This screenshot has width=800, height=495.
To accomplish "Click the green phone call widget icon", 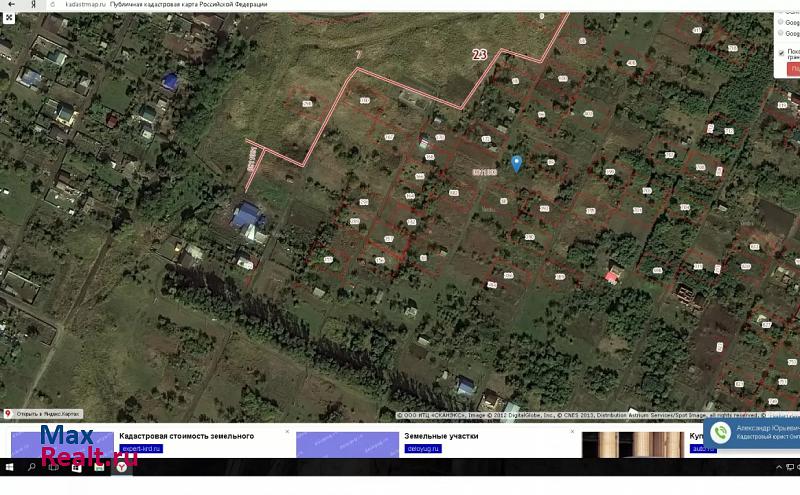I will click(720, 431).
